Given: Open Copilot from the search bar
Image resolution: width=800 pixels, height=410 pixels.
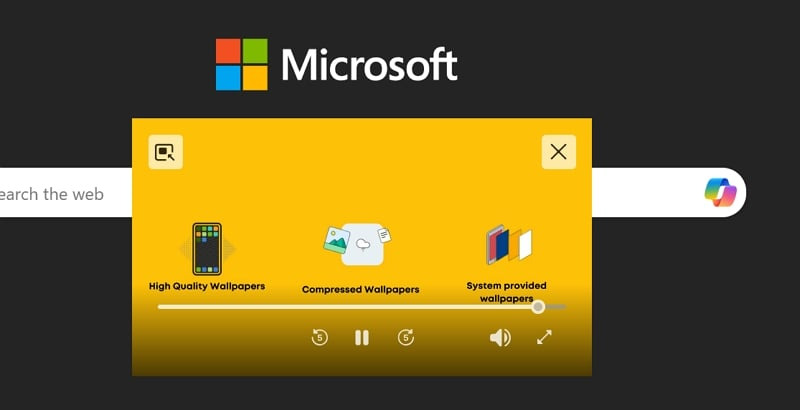Looking at the screenshot, I should pyautogui.click(x=720, y=192).
